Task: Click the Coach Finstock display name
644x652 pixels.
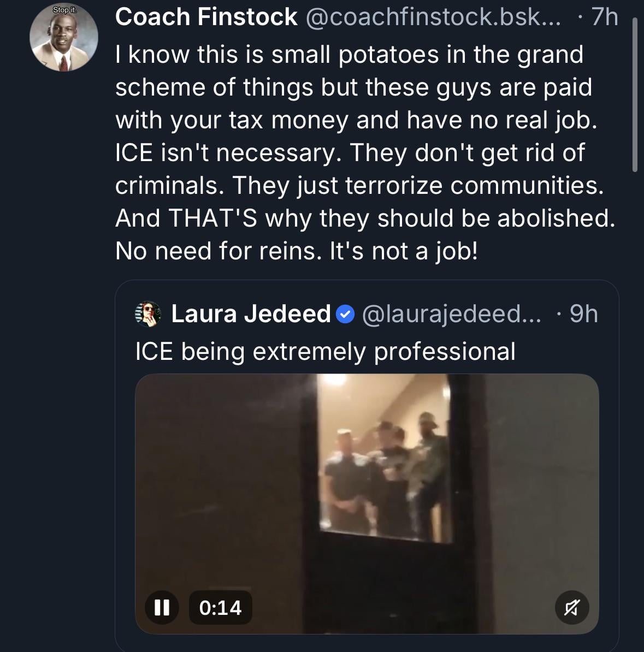Action: pyautogui.click(x=206, y=17)
